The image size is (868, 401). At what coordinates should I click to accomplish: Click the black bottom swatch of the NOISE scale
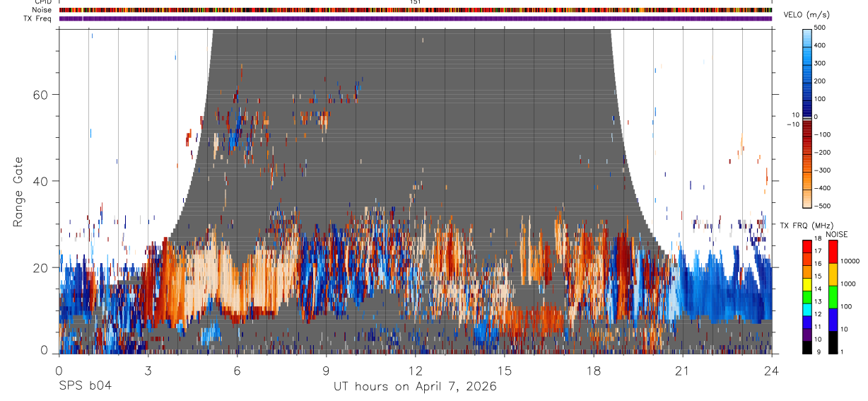click(833, 342)
